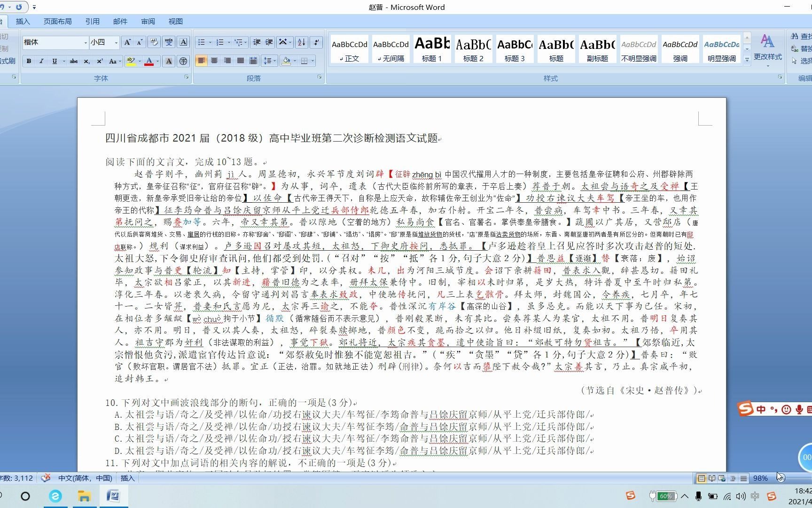The width and height of the screenshot is (812, 508).
Task: Show or hide paragraph marks
Action: [x=317, y=42]
